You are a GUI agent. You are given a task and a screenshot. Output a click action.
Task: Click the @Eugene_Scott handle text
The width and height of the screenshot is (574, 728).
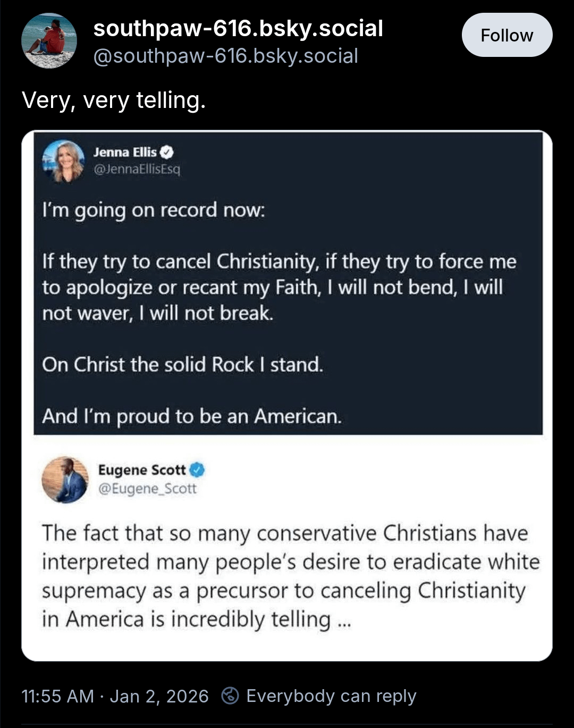pyautogui.click(x=147, y=488)
